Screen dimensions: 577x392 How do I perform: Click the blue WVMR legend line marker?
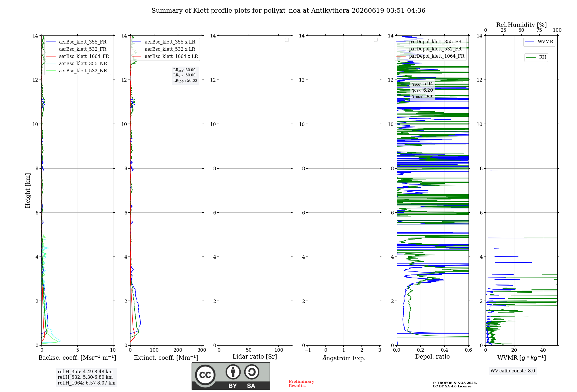(x=529, y=42)
